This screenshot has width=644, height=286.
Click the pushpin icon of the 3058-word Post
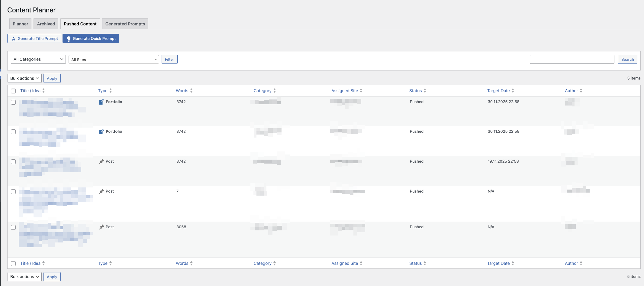(101, 227)
